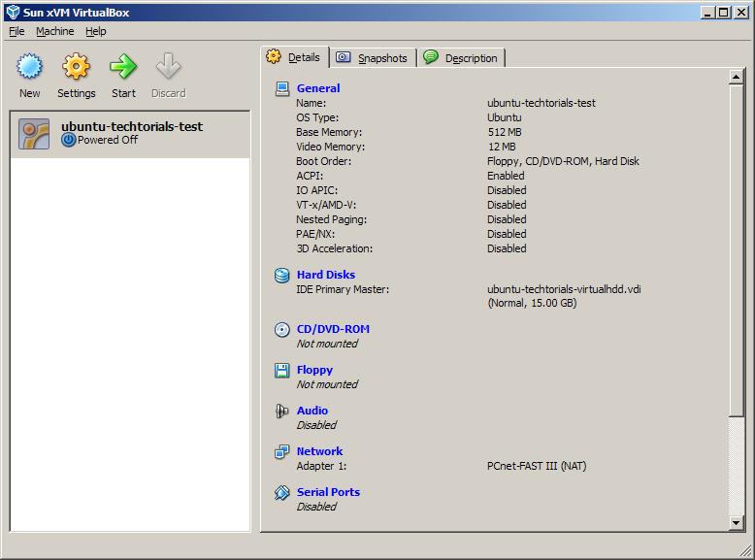This screenshot has height=560, width=755.
Task: Click the Description tab speech bubble icon
Action: tap(431, 57)
